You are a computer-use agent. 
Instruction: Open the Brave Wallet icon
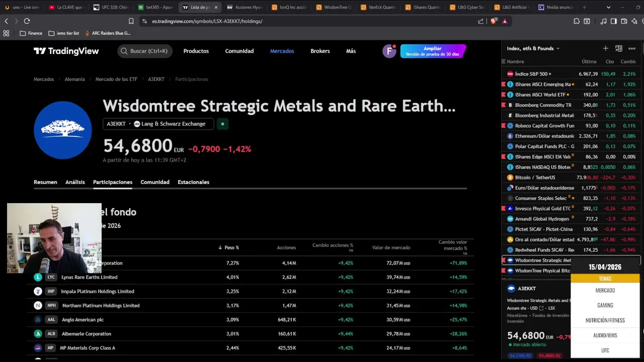(624, 21)
